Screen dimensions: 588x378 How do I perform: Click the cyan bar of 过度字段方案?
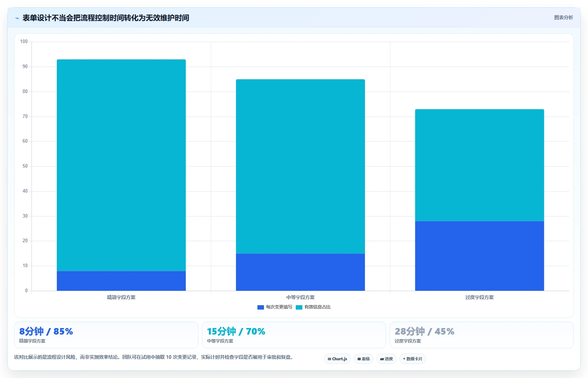pos(479,165)
